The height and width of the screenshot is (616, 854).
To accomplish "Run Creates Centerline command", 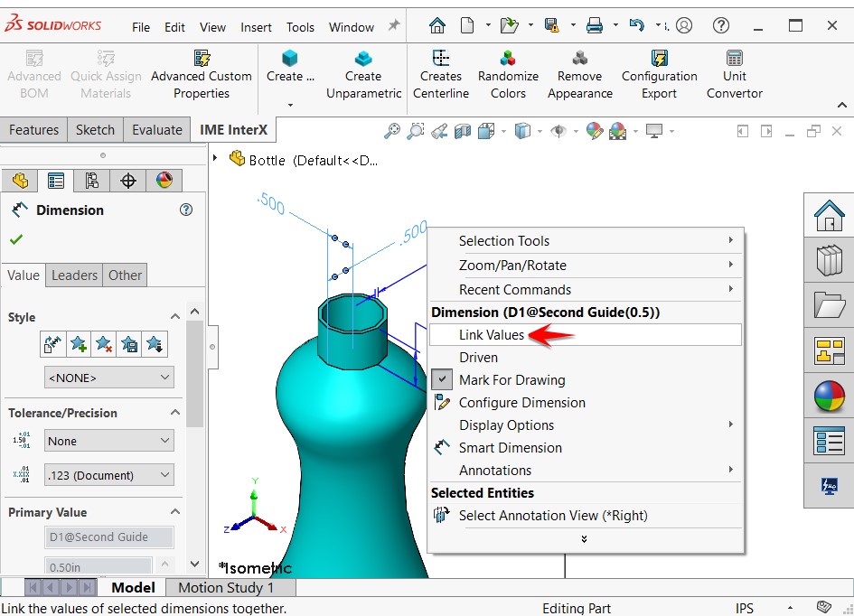I will (x=441, y=75).
